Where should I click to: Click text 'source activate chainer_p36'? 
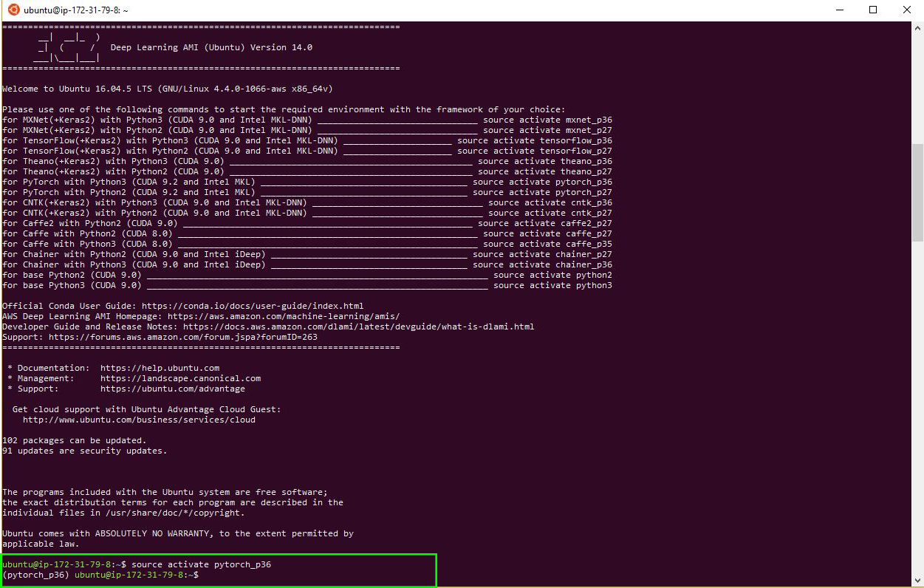pyautogui.click(x=542, y=264)
